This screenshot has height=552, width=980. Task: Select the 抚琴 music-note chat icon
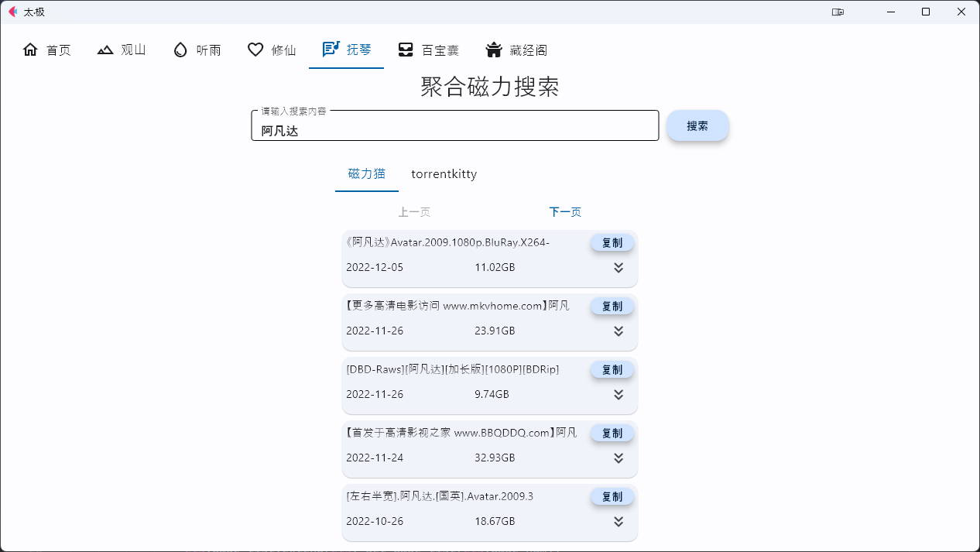331,49
